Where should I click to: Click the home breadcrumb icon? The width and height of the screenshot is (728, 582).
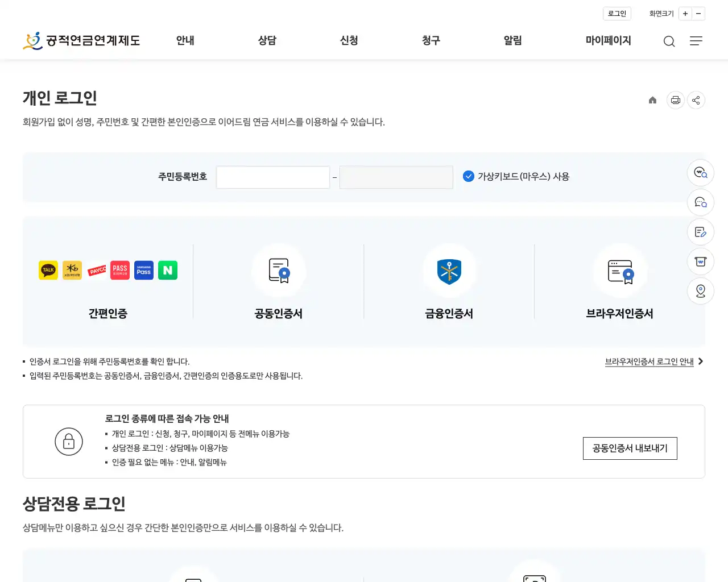point(652,100)
